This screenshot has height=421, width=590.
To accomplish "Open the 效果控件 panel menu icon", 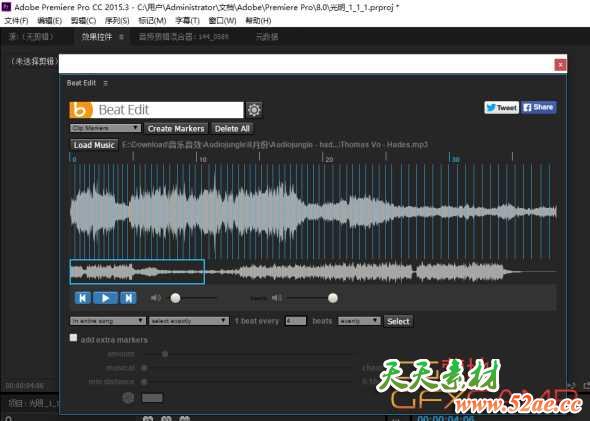I will [121, 37].
